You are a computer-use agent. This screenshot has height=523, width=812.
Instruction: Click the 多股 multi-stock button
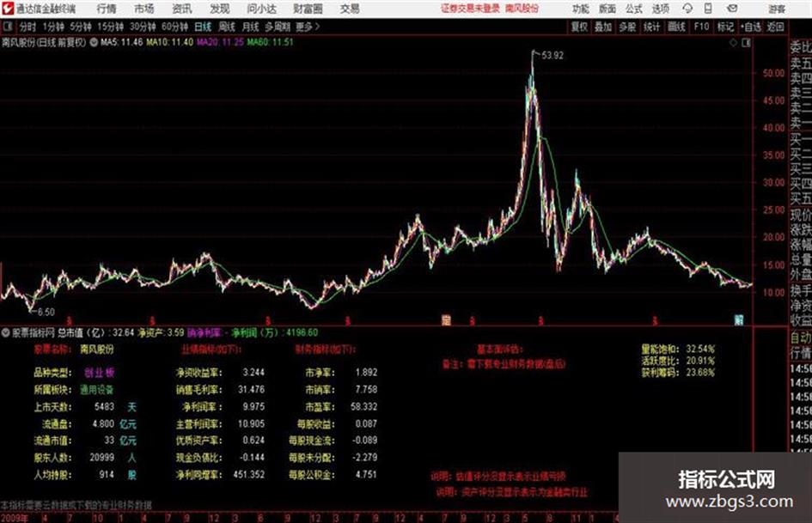tap(627, 27)
